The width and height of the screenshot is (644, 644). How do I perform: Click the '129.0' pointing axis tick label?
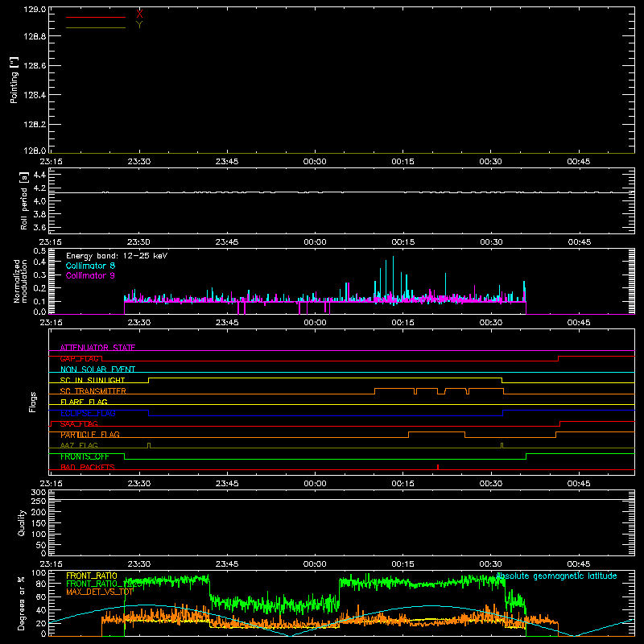pyautogui.click(x=35, y=9)
